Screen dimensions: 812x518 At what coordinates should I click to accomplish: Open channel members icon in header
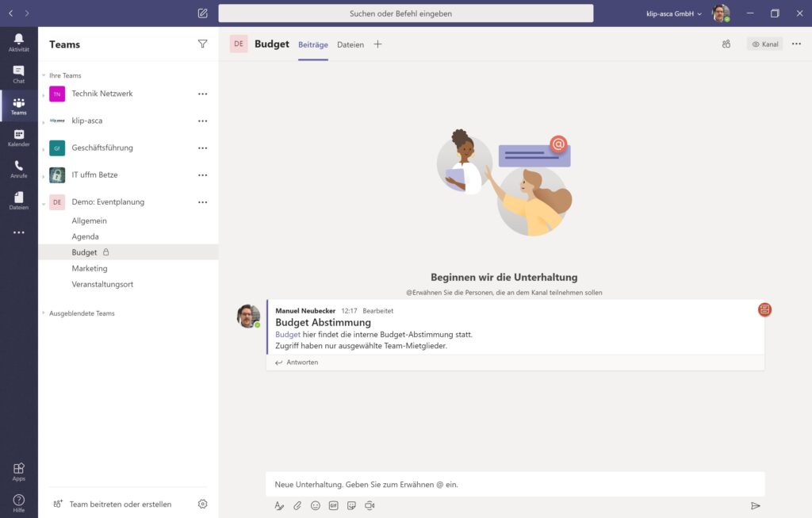tap(726, 44)
